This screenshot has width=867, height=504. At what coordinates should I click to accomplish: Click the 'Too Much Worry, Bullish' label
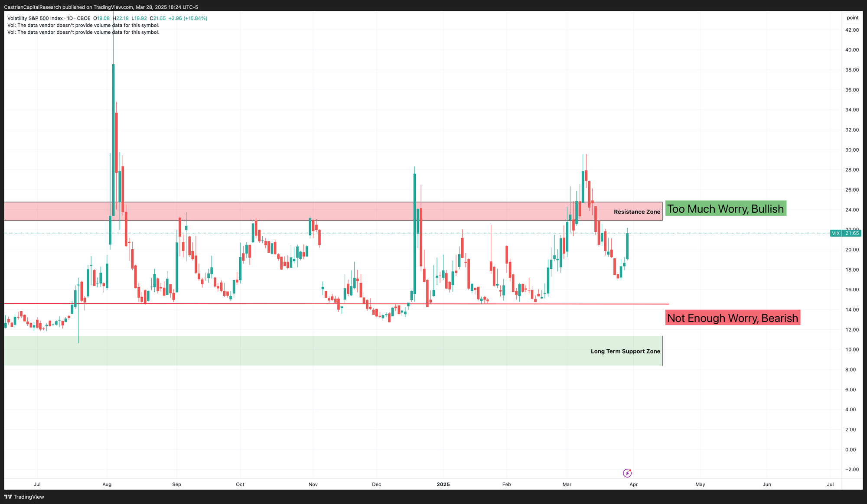pos(725,209)
